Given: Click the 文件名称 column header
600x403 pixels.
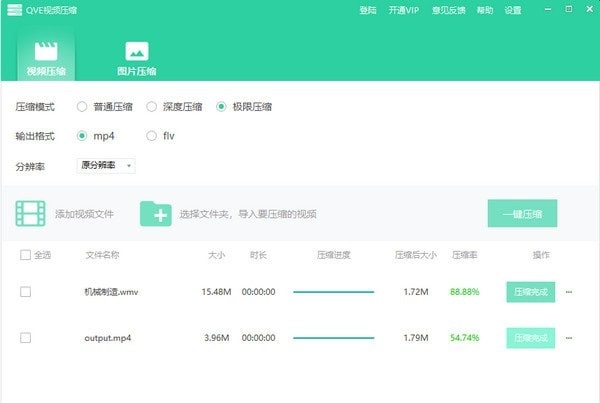Looking at the screenshot, I should [x=102, y=255].
